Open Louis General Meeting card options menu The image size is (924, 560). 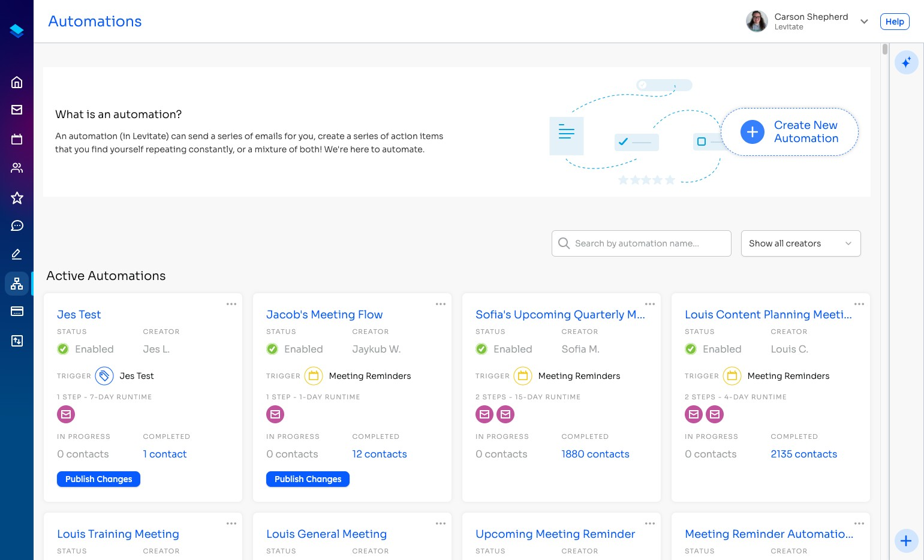pyautogui.click(x=440, y=523)
